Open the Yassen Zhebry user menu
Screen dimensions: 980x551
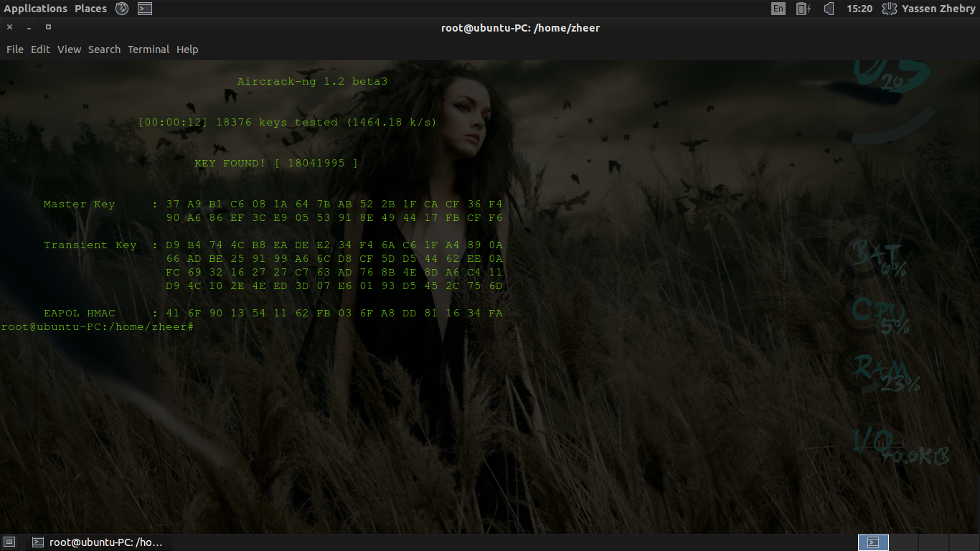[928, 9]
